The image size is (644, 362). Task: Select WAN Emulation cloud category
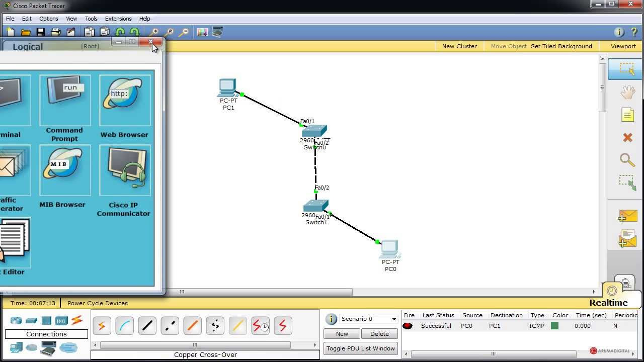click(x=31, y=347)
